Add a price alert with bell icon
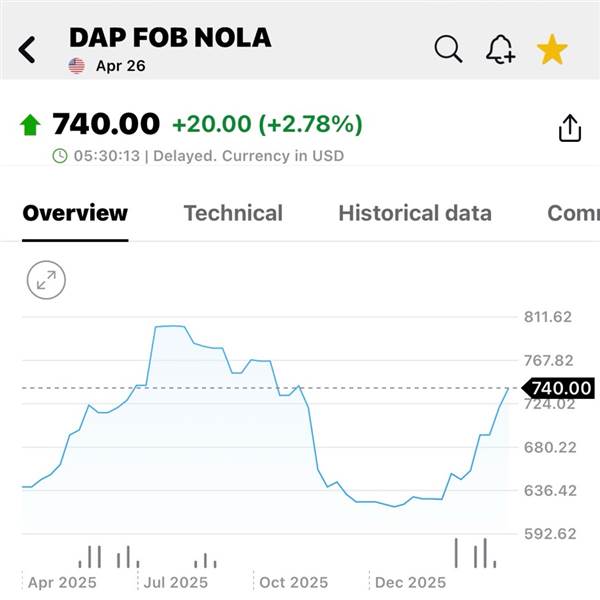This screenshot has width=600, height=600. pos(500,48)
